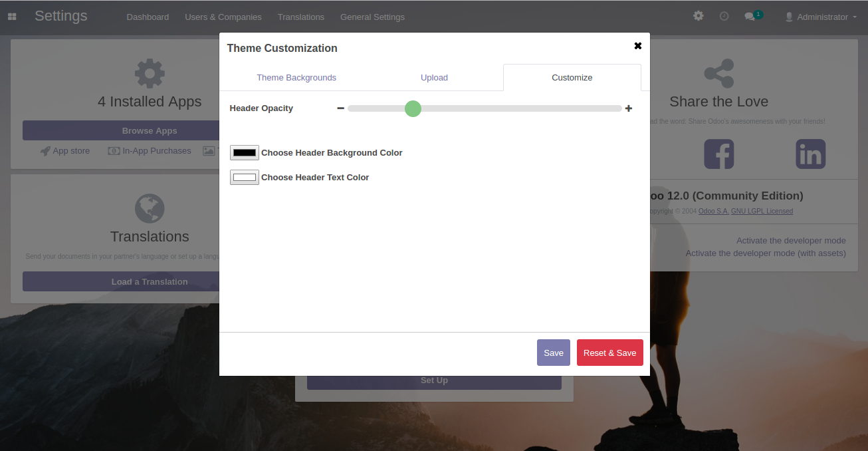Expand the Administrator user dropdown

pos(821,17)
